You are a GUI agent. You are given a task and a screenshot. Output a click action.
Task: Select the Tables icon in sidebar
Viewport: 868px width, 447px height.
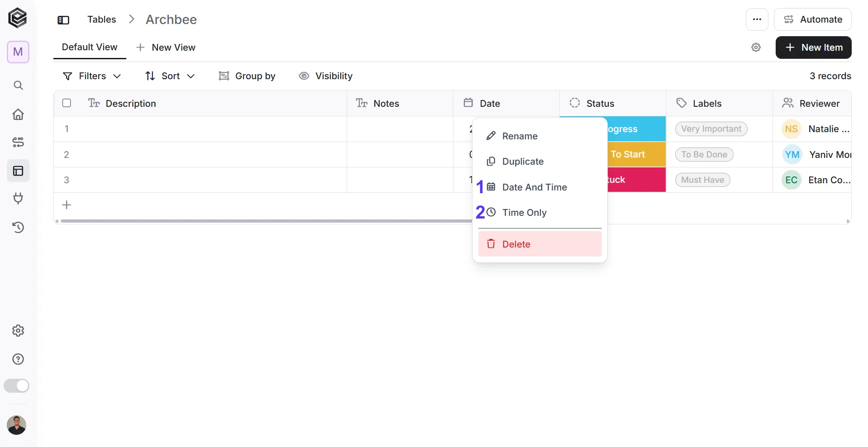[18, 171]
